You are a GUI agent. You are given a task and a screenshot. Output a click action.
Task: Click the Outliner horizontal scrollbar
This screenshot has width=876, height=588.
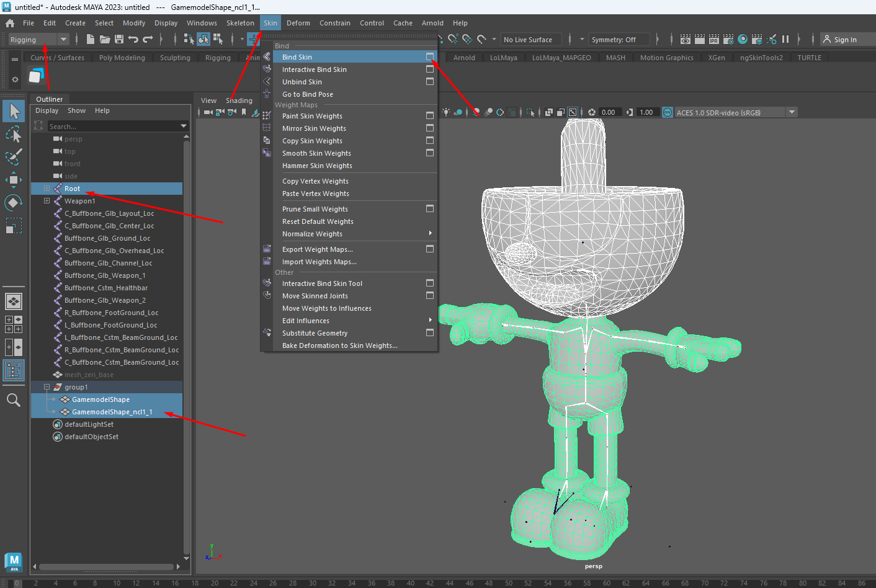pos(106,566)
